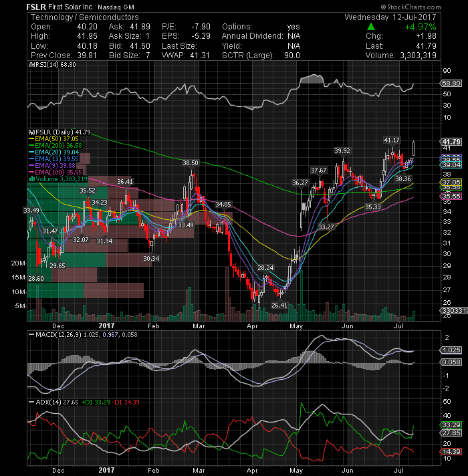Viewport: 468px width, 476px height.
Task: Click the P/E value -7.90
Action: [x=201, y=27]
